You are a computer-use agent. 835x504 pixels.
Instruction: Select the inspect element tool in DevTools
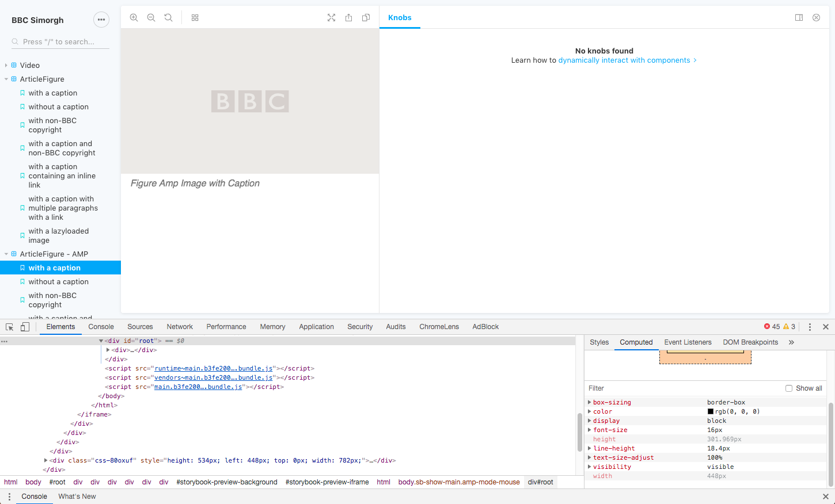coord(9,326)
